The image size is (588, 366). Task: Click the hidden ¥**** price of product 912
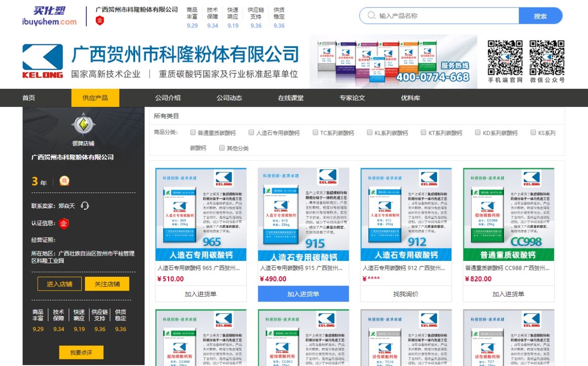click(372, 279)
